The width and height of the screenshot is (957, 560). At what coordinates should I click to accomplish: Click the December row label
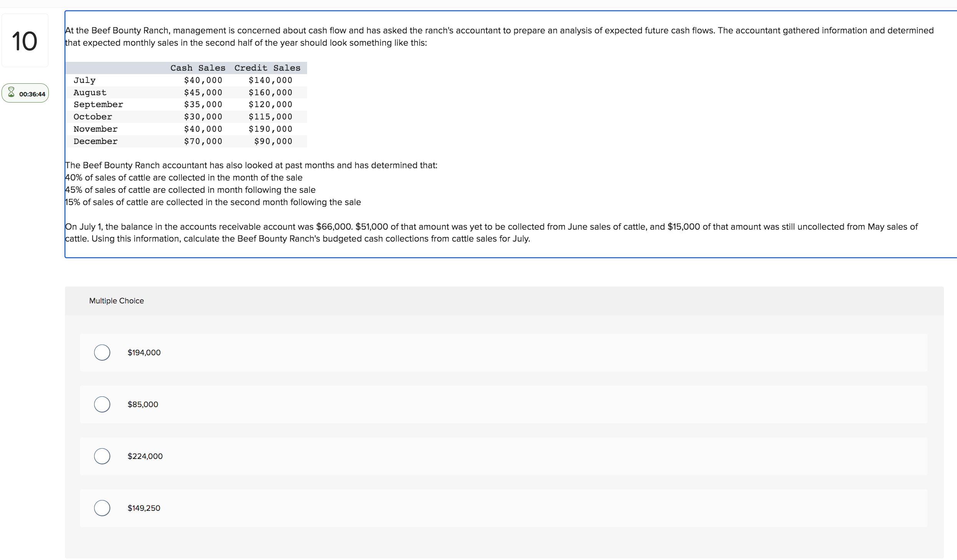click(95, 141)
